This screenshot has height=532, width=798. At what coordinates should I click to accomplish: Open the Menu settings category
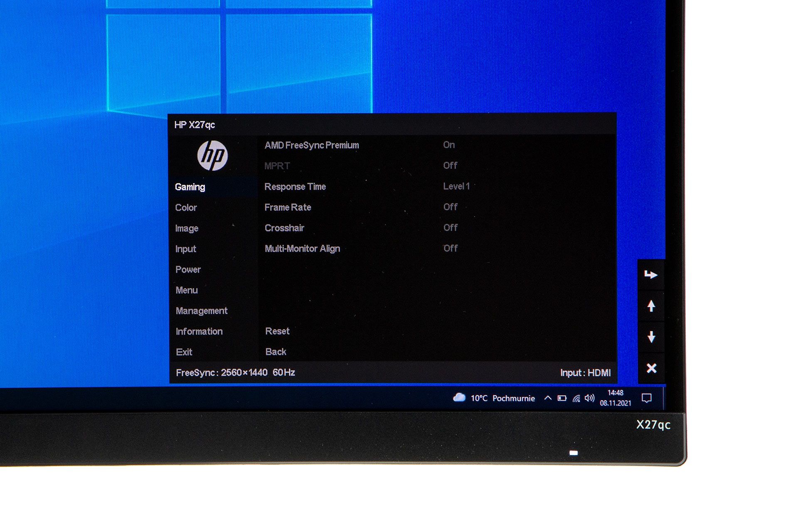point(187,290)
